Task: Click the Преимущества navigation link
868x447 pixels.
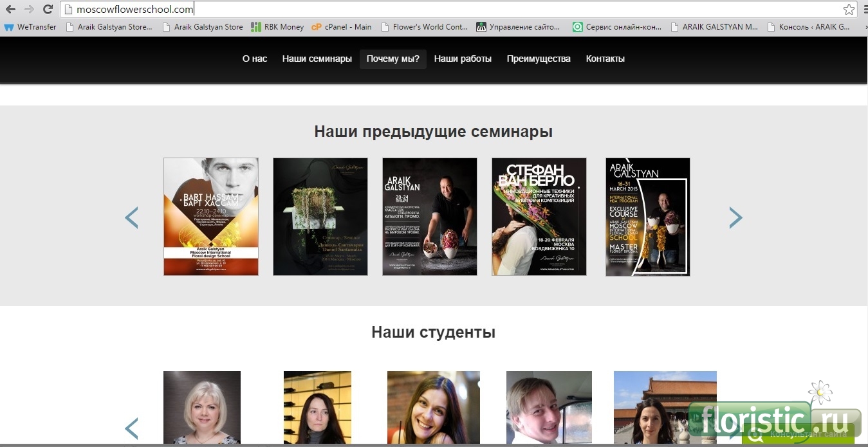Action: coord(539,59)
